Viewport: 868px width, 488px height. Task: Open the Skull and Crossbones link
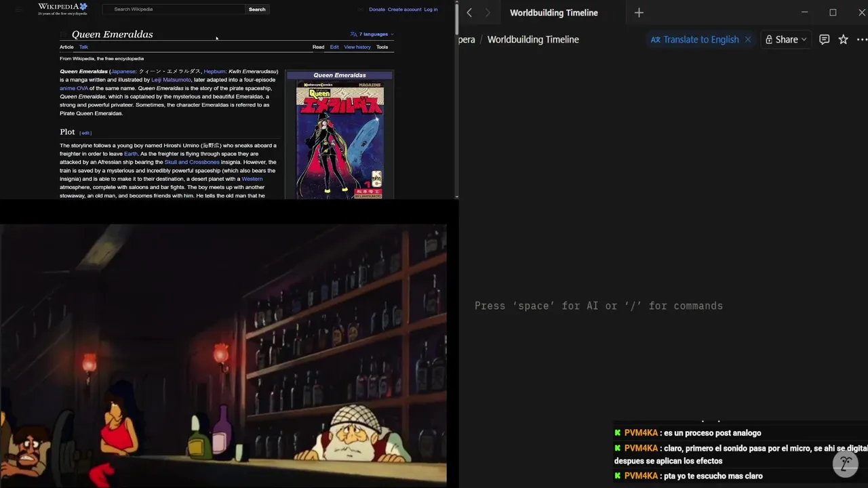pyautogui.click(x=192, y=162)
